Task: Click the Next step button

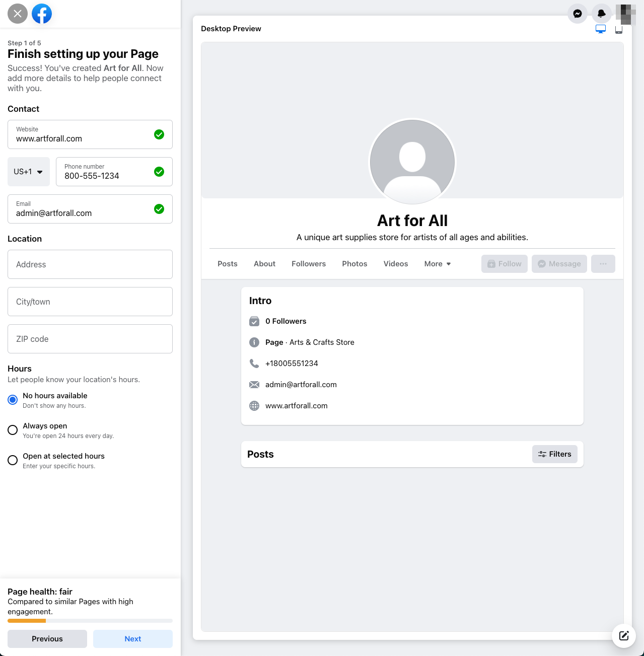Action: (132, 638)
